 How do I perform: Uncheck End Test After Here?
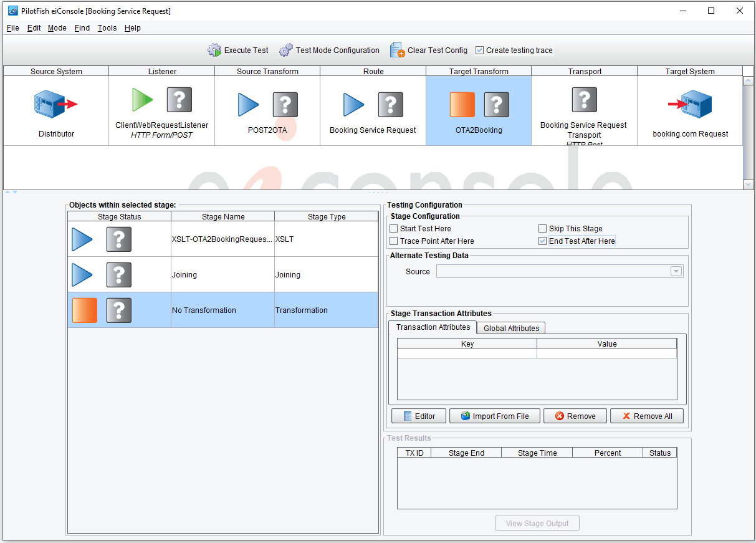(542, 241)
